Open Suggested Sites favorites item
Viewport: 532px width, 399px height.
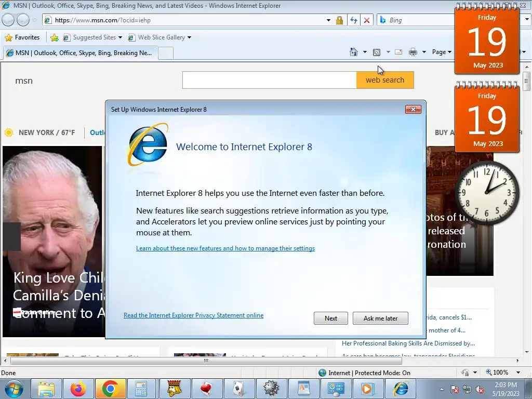[x=92, y=37]
